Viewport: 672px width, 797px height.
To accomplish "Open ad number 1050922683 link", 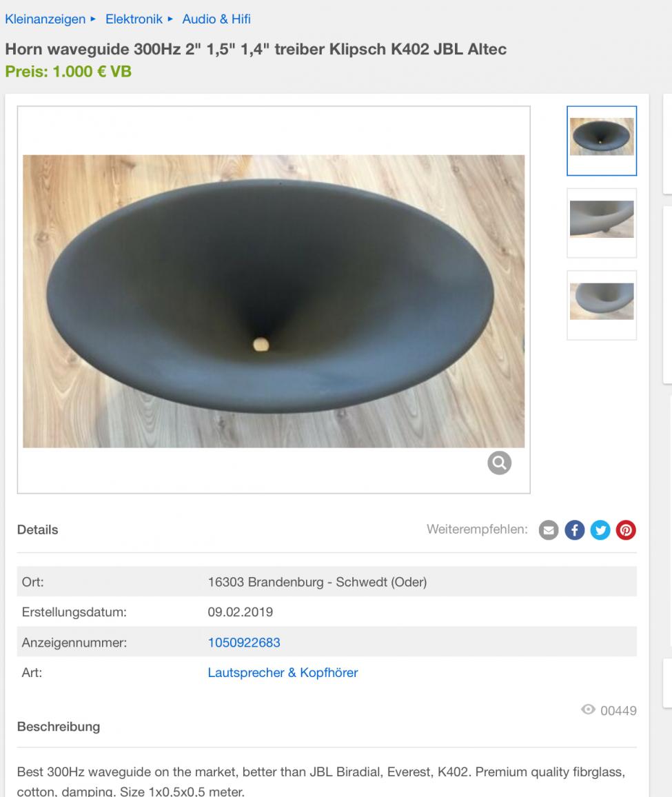I will (244, 643).
